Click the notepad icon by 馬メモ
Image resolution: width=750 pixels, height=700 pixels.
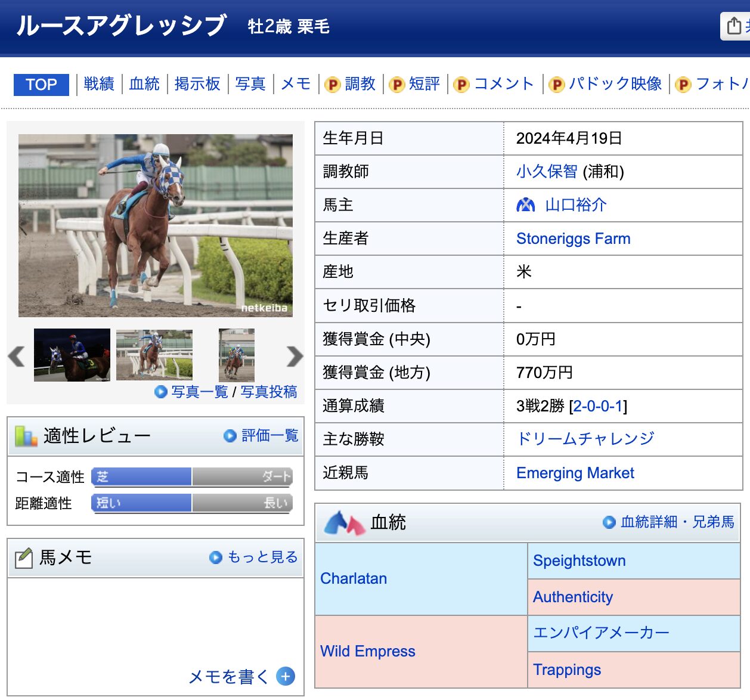pos(23,558)
